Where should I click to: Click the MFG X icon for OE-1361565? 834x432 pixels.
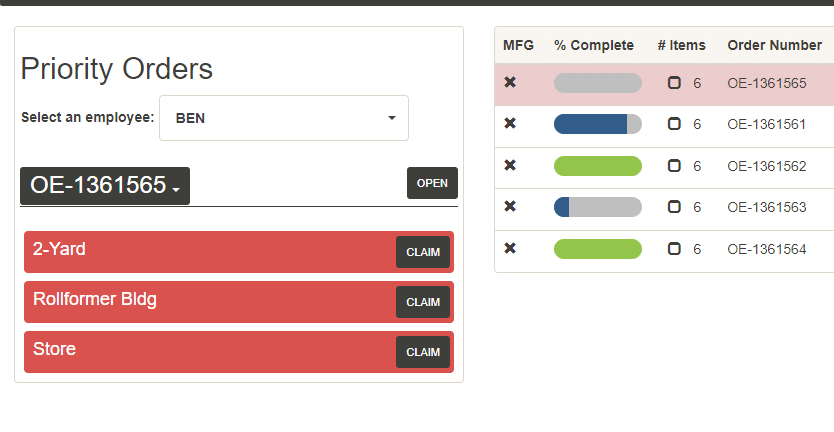(510, 83)
